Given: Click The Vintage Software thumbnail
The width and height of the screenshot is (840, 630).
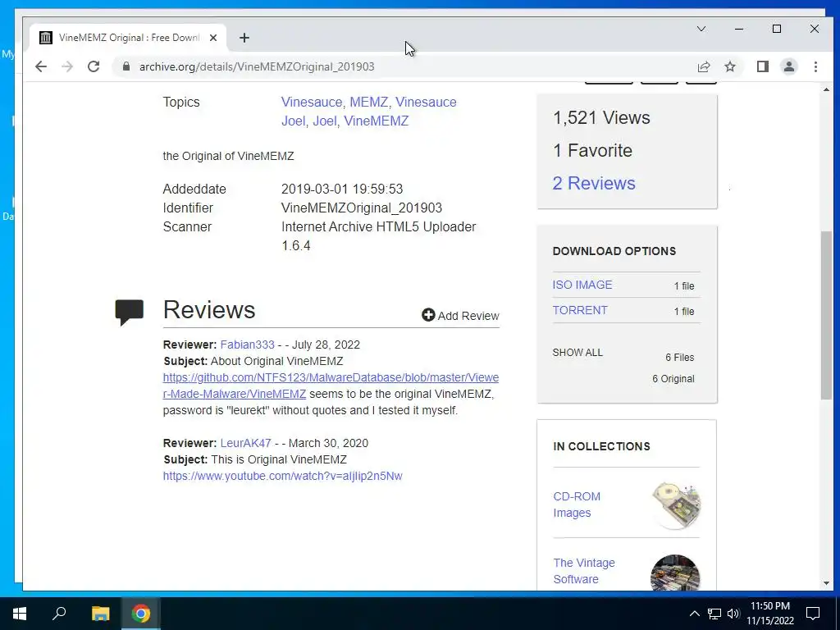Looking at the screenshot, I should 675,573.
